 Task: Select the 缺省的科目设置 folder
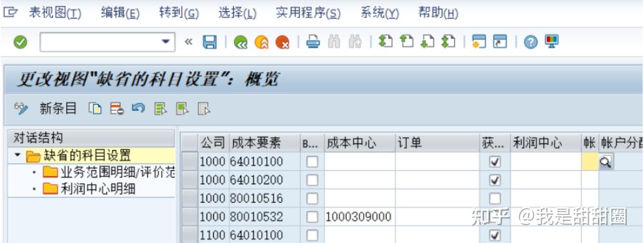coord(79,156)
